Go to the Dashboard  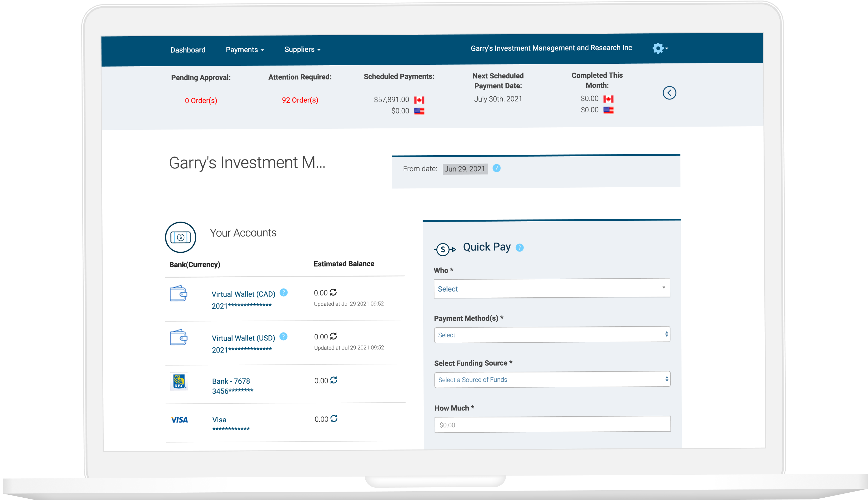tap(188, 50)
